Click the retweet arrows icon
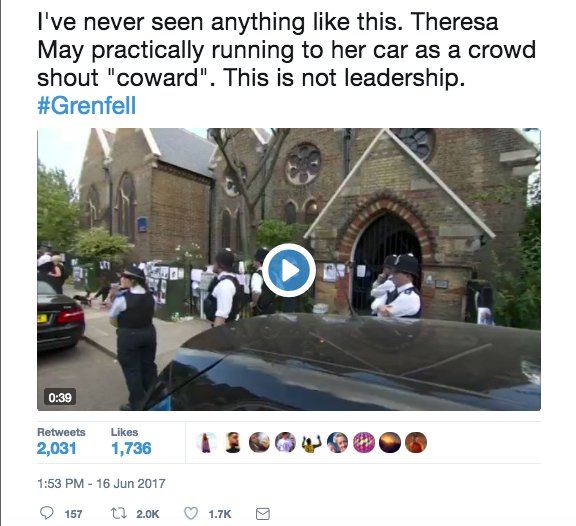 [x=119, y=513]
